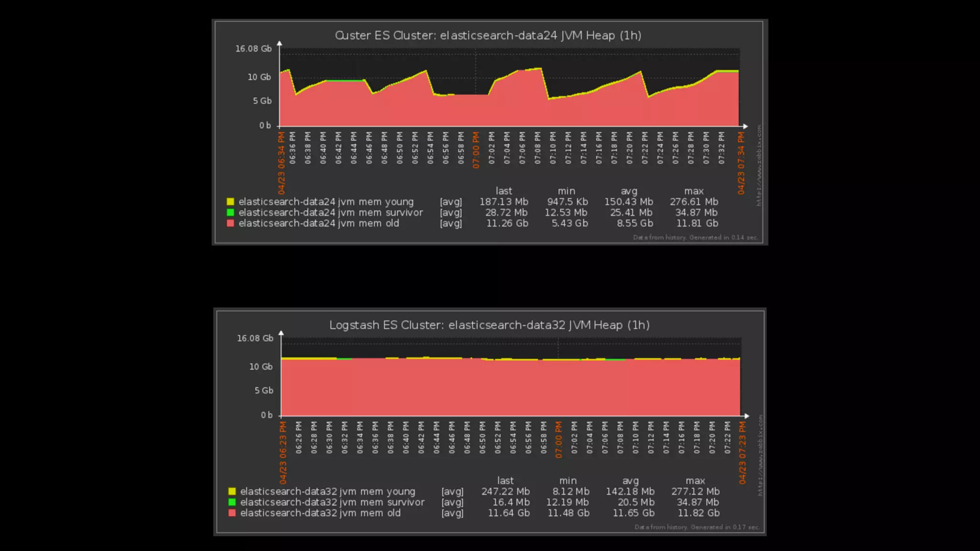The height and width of the screenshot is (551, 980).
Task: Select the elasticsearch-data24 JVM Heap graph title
Action: pos(488,35)
